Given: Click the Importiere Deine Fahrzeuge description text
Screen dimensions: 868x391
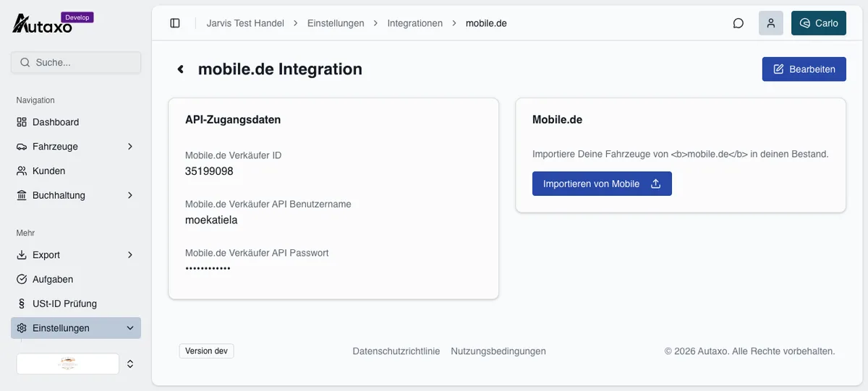Looking at the screenshot, I should tap(681, 154).
